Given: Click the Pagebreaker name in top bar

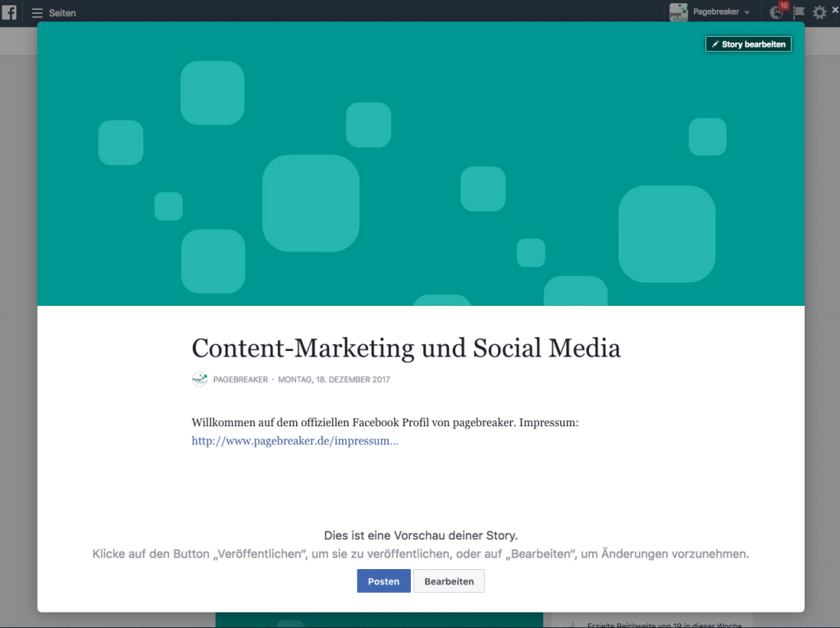Looking at the screenshot, I should pyautogui.click(x=715, y=11).
